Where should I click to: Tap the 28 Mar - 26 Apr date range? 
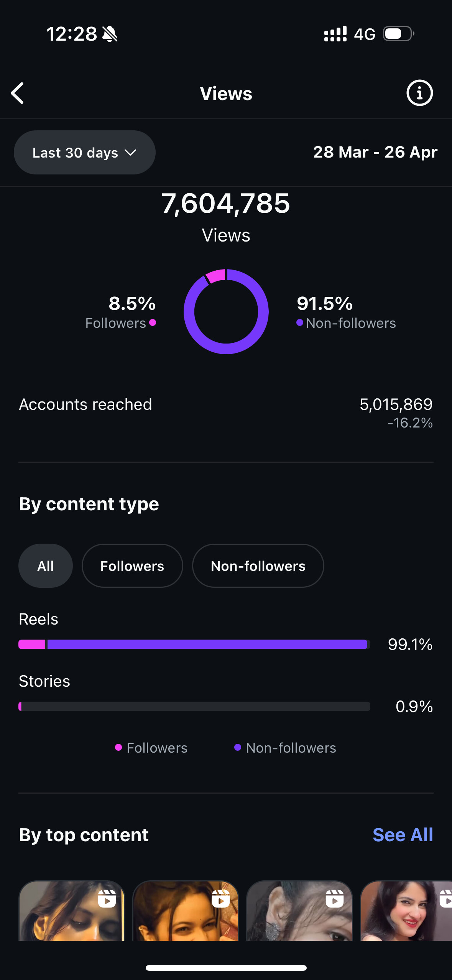click(x=375, y=152)
